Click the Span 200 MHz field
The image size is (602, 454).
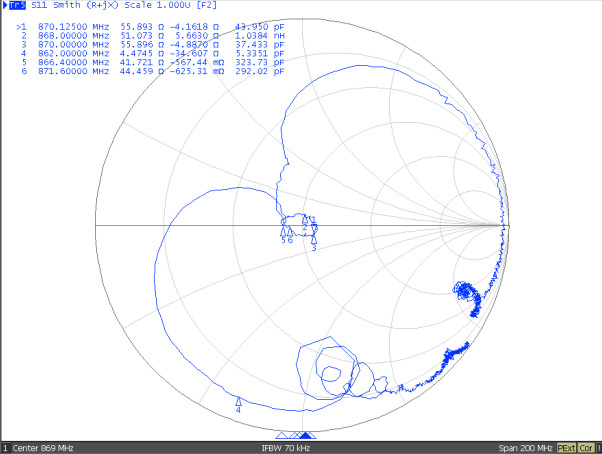[x=524, y=447]
